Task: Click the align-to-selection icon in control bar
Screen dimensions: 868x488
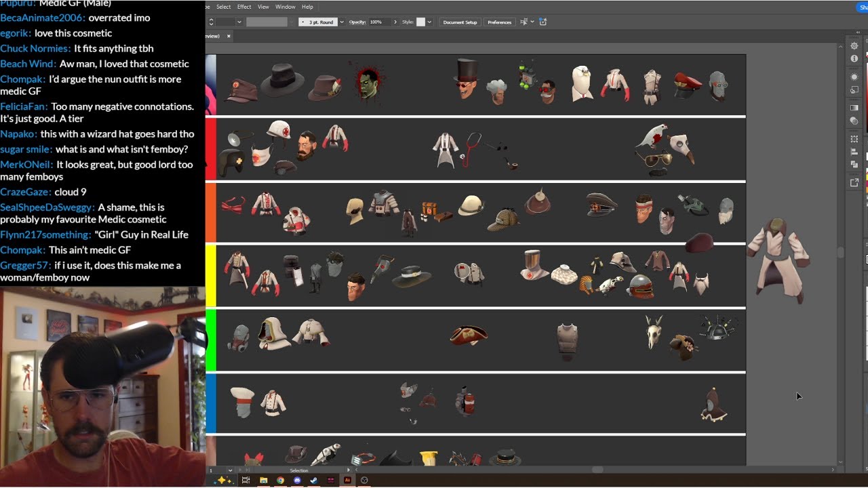Action: (x=524, y=22)
